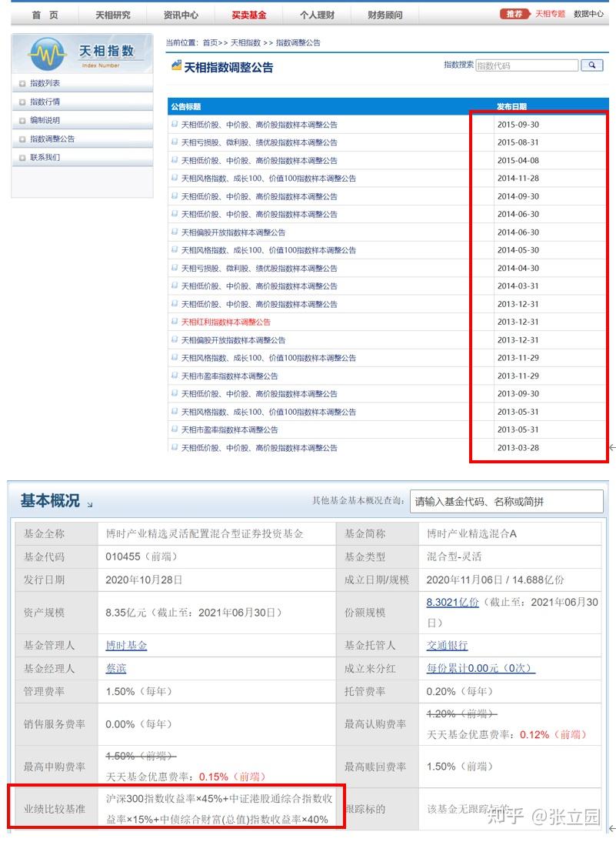Click the bullet icon beside 指数列表

click(x=22, y=83)
